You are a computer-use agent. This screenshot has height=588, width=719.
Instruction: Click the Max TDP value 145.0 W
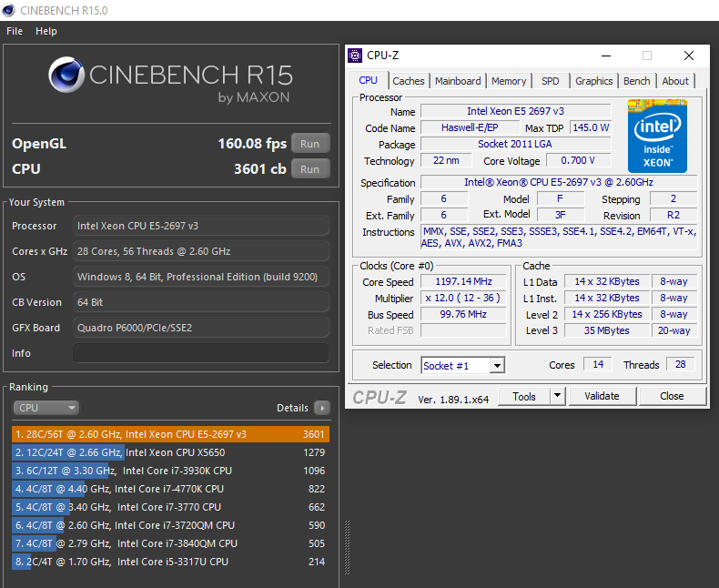[591, 127]
